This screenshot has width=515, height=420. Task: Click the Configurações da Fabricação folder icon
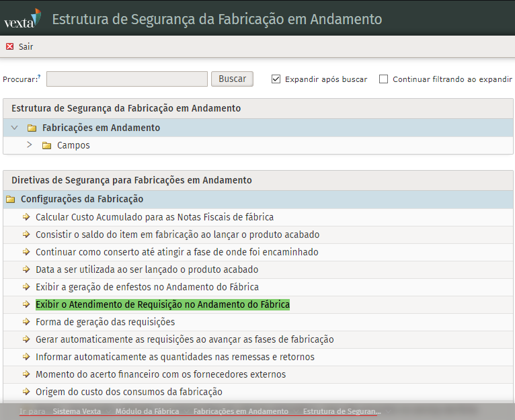point(11,200)
